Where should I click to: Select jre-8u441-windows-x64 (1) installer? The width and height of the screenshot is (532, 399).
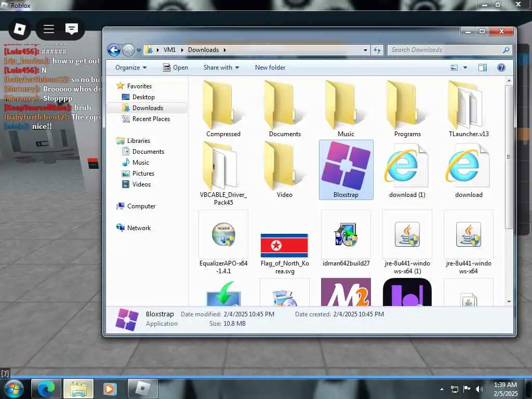[407, 242]
